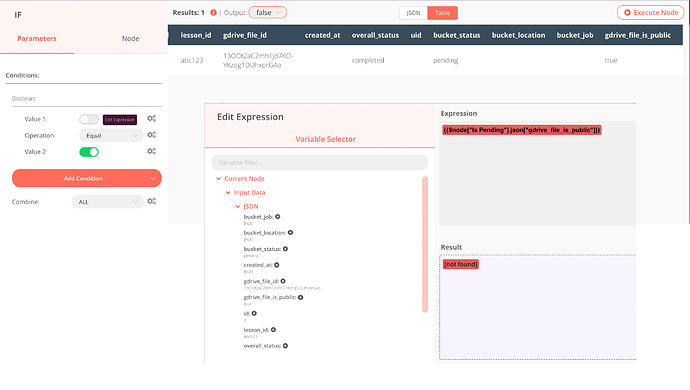Screen dimensions: 690x390
Task: Click the gdrive_file_id column header
Action: point(245,35)
